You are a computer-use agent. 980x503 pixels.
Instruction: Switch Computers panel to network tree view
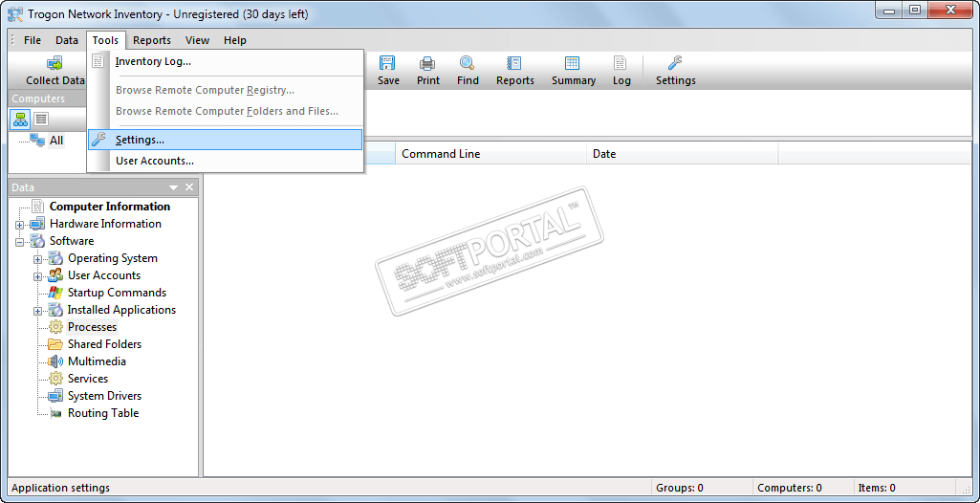point(20,119)
